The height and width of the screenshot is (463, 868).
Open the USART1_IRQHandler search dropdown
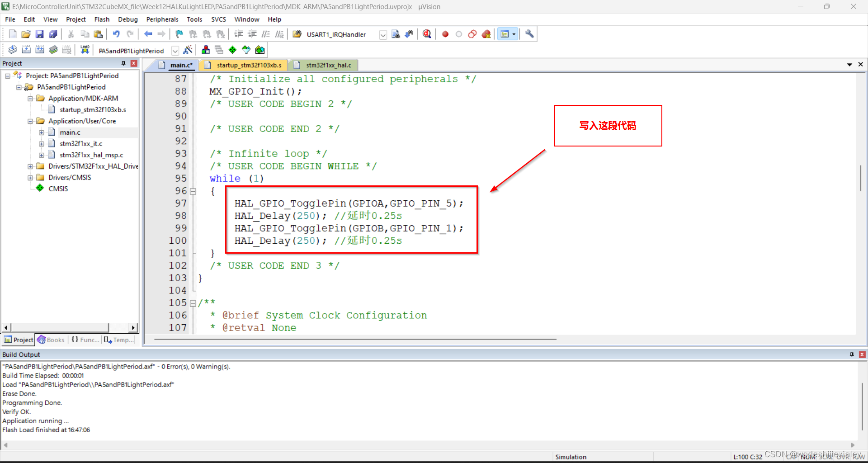(383, 35)
